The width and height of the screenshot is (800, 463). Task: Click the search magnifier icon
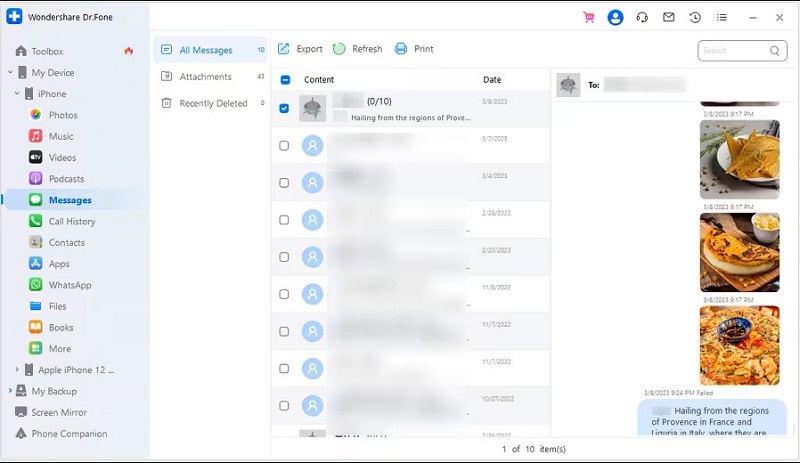[775, 50]
